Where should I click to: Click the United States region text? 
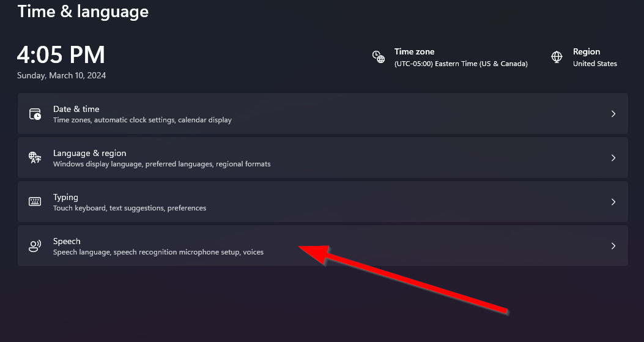[x=594, y=64]
